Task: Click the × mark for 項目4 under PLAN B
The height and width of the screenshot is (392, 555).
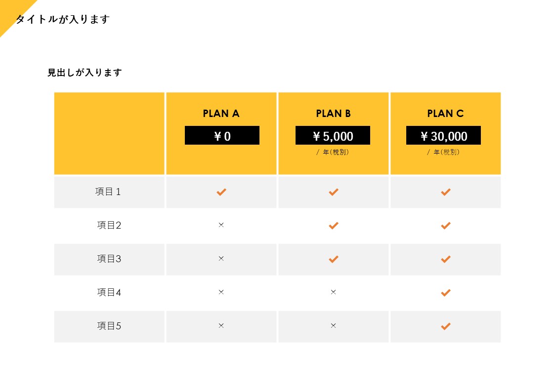Action: pyautogui.click(x=333, y=292)
